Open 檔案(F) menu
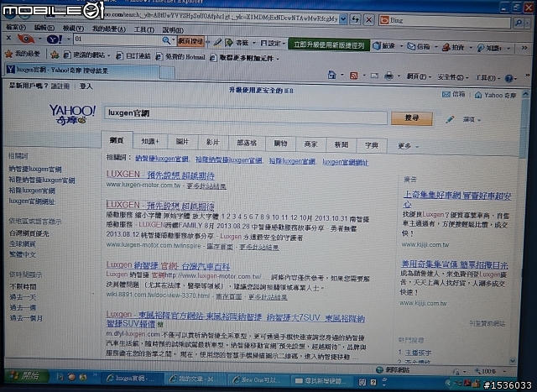The height and width of the screenshot is (392, 537). 16,27
